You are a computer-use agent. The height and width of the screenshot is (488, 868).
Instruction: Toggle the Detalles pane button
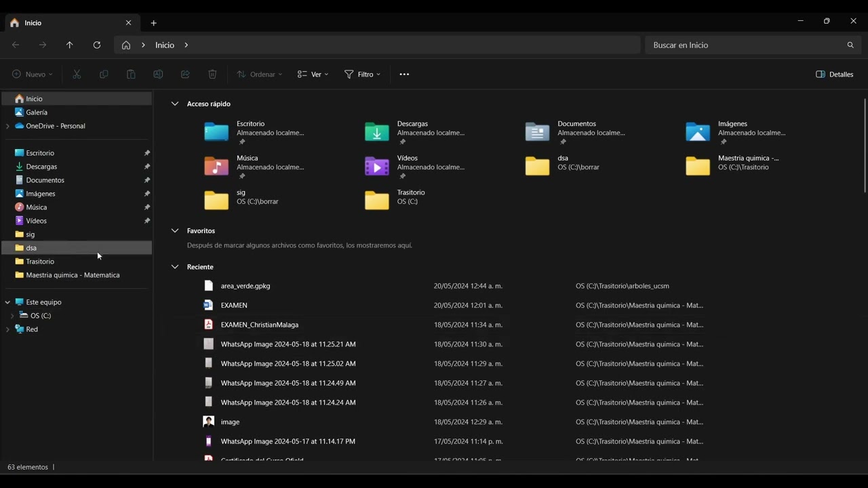pyautogui.click(x=835, y=75)
